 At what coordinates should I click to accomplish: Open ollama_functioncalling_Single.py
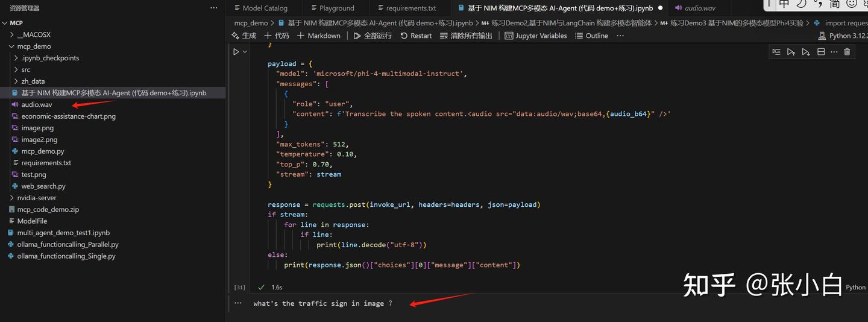[x=113, y=256]
